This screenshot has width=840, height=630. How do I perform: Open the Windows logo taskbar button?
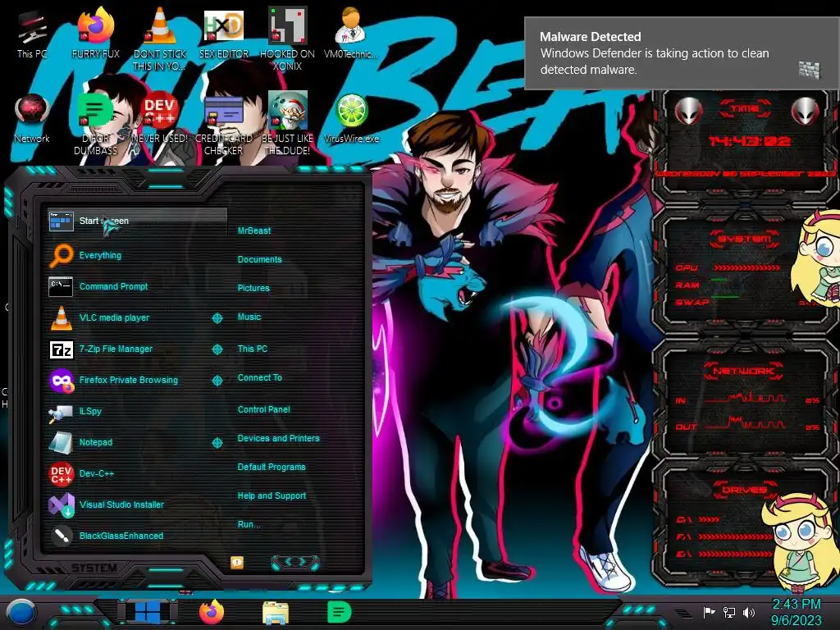pyautogui.click(x=148, y=612)
